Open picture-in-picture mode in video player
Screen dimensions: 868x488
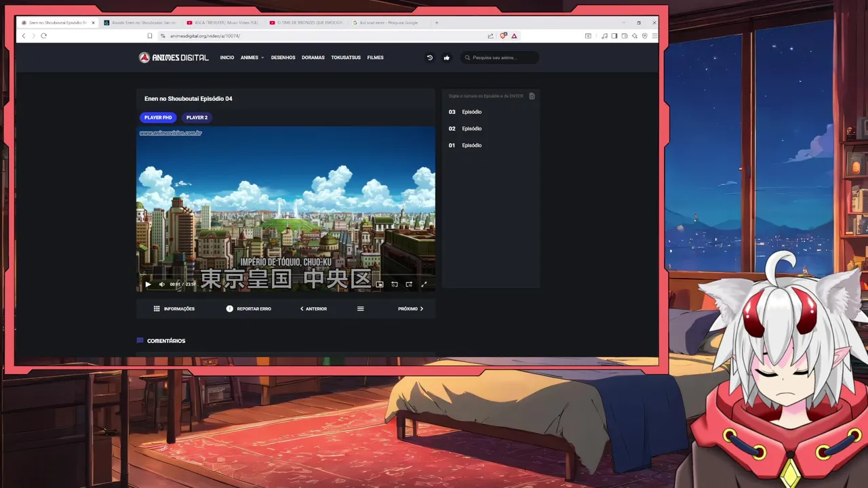[380, 285]
